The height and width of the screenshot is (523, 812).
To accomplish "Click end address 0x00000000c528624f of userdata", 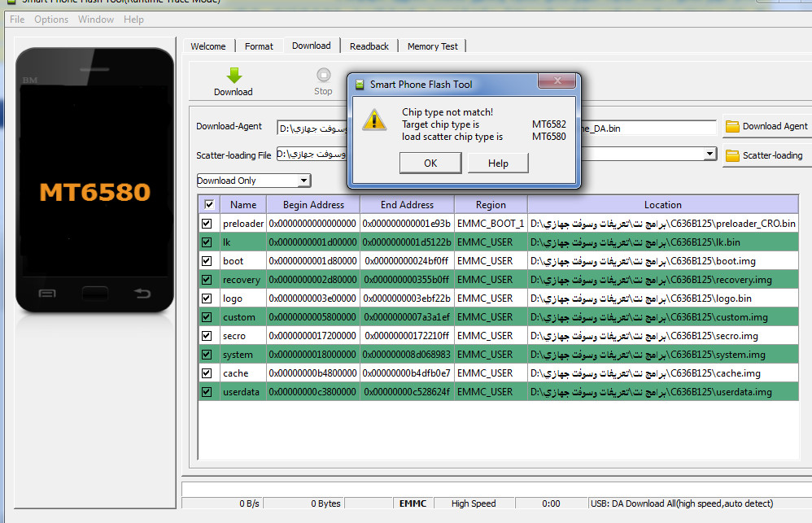I will coord(407,391).
